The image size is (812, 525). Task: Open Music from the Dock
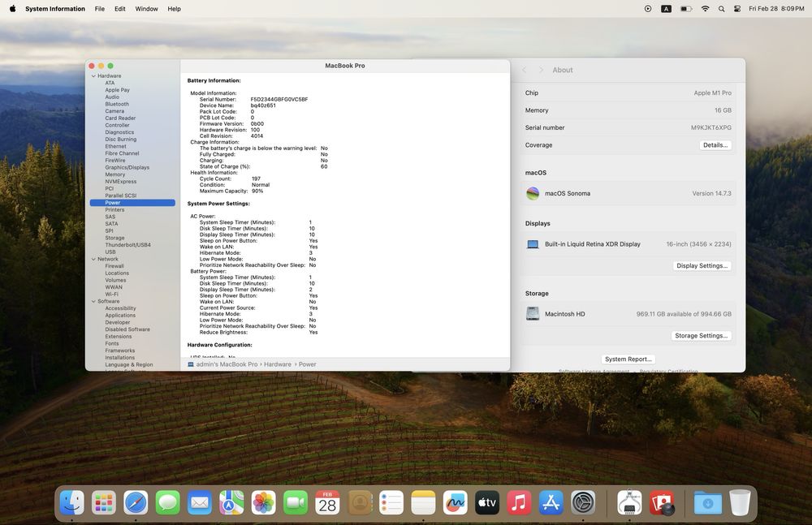[519, 503]
